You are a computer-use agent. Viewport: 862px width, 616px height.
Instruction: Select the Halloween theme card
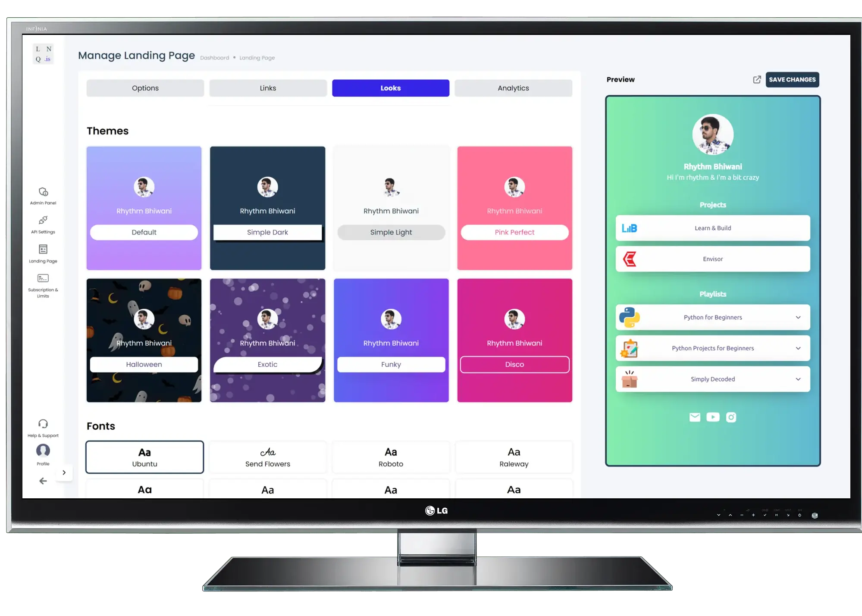coord(143,340)
